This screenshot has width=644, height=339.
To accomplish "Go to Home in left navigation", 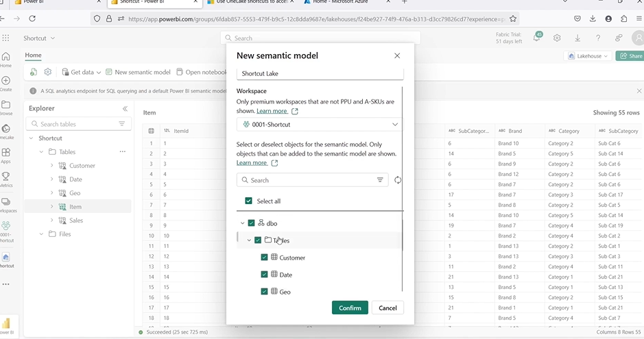I will click(5, 59).
